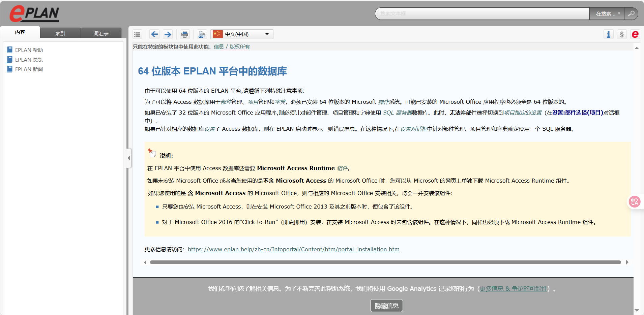This screenshot has width=644, height=315.
Task: Open the 设置对话框 link
Action: 414,129
